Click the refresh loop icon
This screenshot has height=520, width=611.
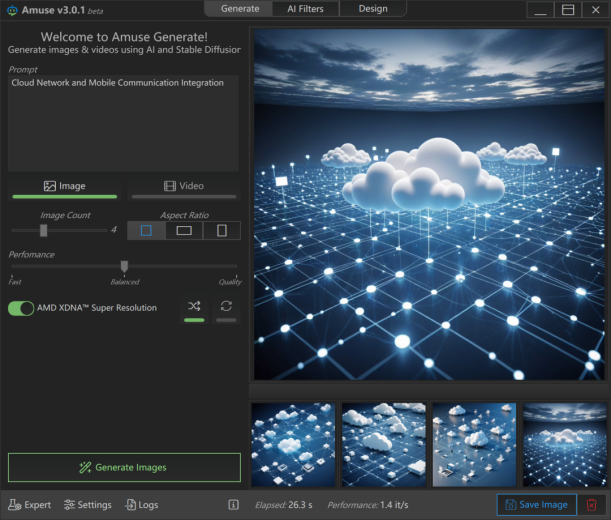227,307
